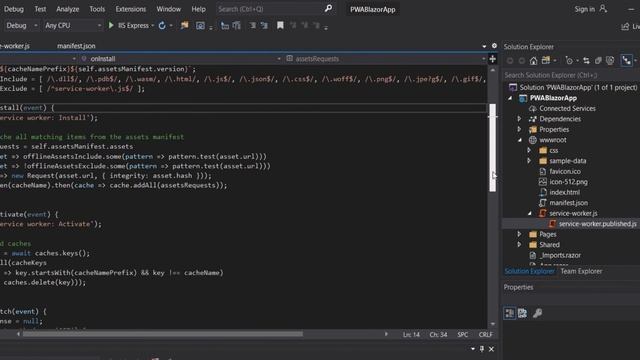
Task: Open the Analyze menu
Action: coord(67,9)
